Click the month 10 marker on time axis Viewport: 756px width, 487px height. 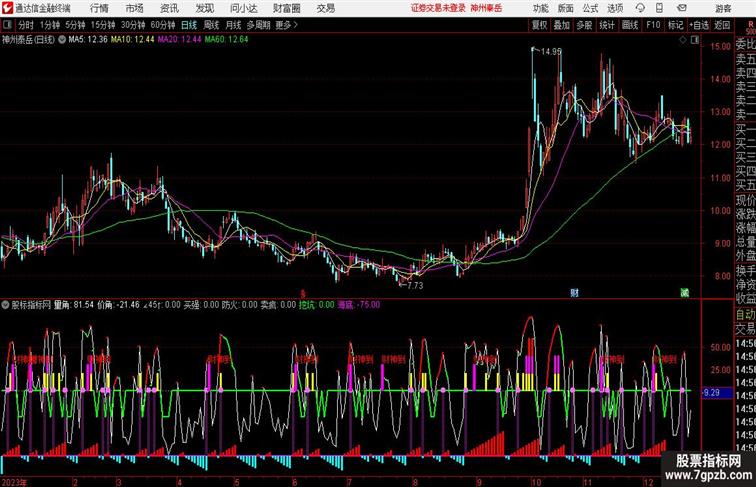click(536, 482)
